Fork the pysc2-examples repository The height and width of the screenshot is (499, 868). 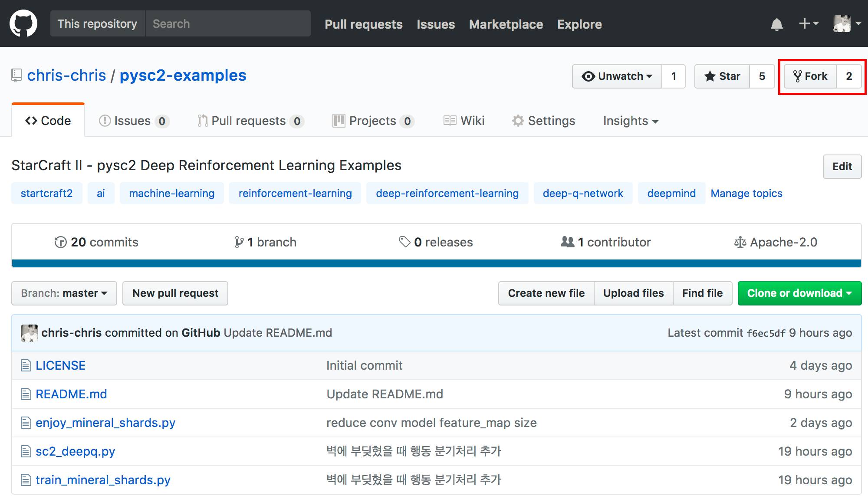pos(810,76)
